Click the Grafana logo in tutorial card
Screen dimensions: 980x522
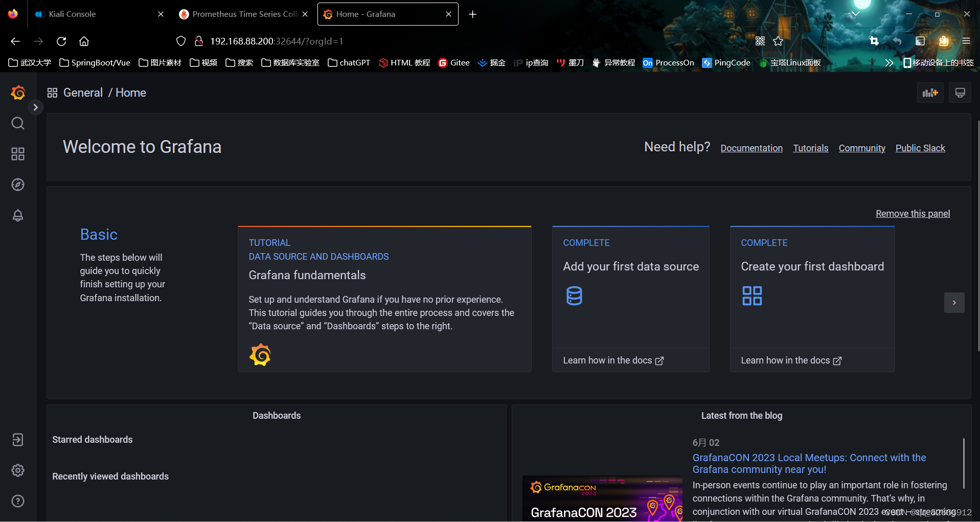coord(260,354)
